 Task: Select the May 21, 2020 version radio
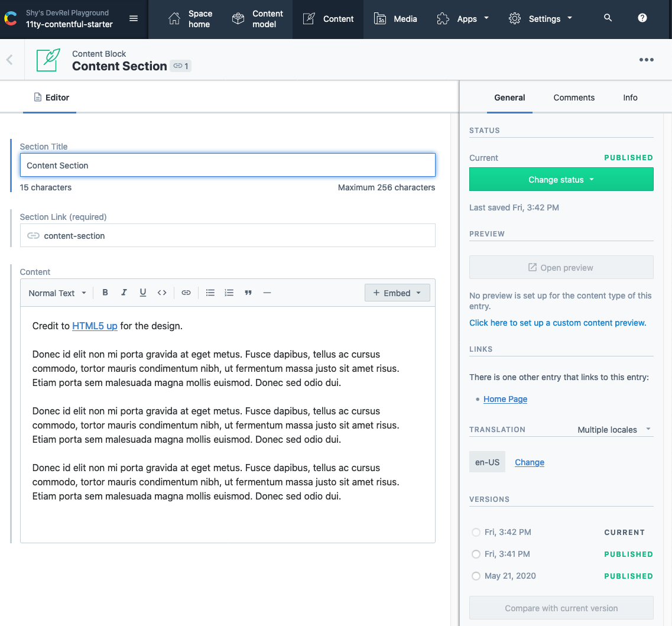[476, 576]
